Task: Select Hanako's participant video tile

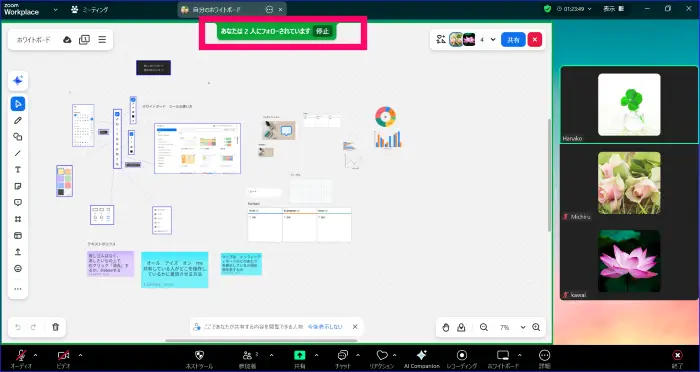Action: [629, 105]
